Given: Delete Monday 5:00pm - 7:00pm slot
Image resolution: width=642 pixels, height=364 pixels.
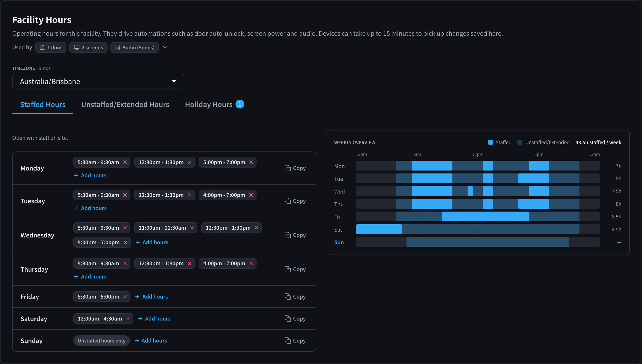Looking at the screenshot, I should point(251,162).
